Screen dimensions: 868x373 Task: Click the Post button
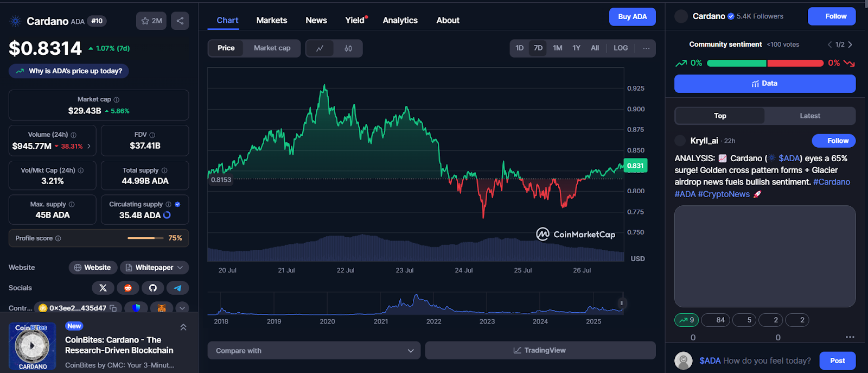click(838, 361)
